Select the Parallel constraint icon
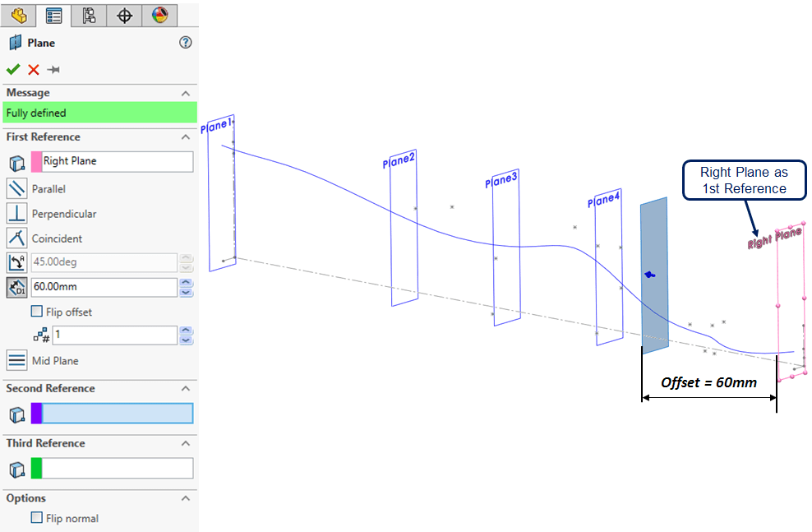The height and width of the screenshot is (532, 812). (x=16, y=188)
